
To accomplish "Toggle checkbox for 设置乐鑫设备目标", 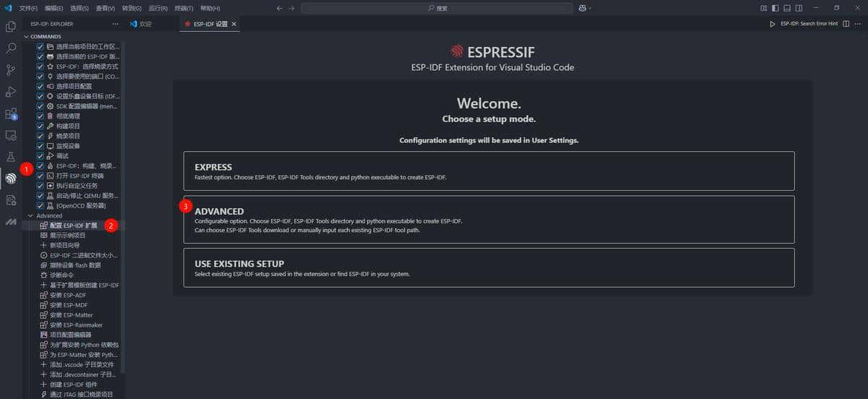I will point(41,96).
